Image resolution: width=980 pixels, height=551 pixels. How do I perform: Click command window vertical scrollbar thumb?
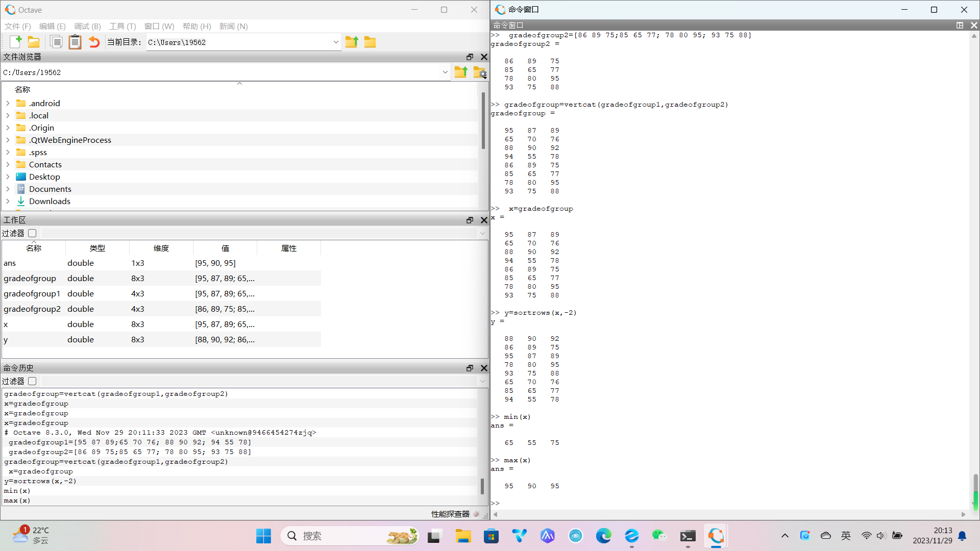tap(975, 491)
